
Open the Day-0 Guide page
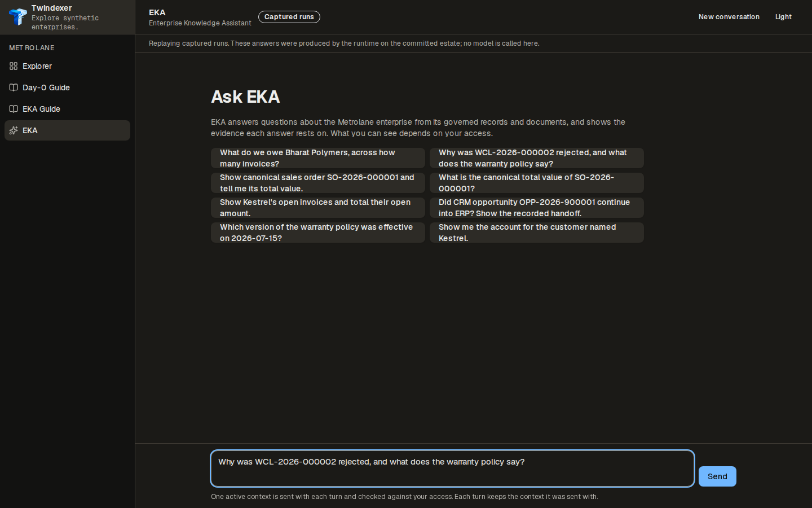(67, 87)
